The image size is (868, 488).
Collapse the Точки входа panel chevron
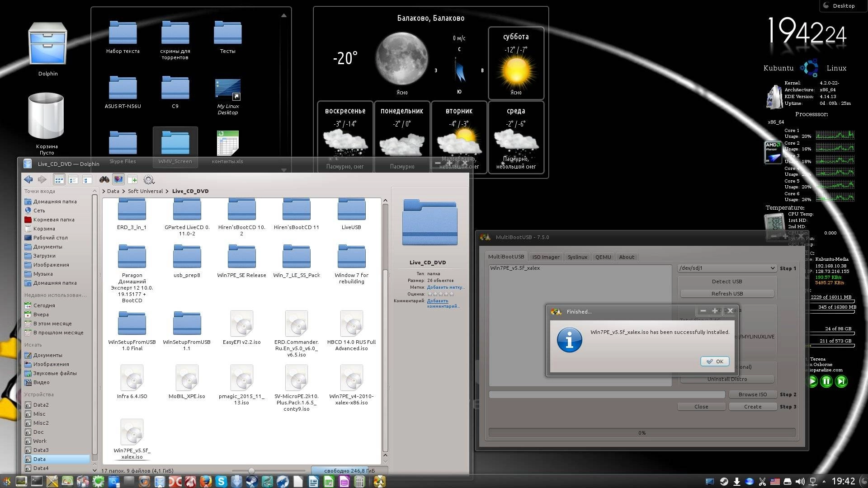94,191
